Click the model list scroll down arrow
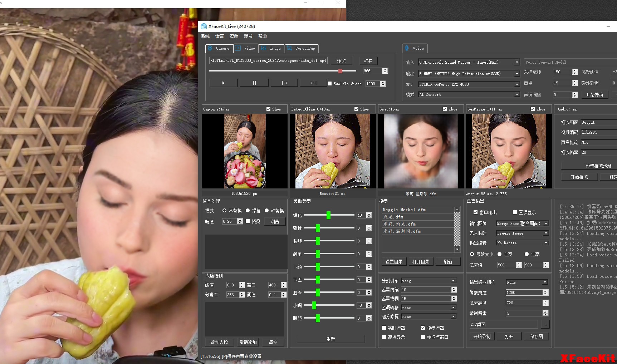The width and height of the screenshot is (617, 364). [457, 249]
